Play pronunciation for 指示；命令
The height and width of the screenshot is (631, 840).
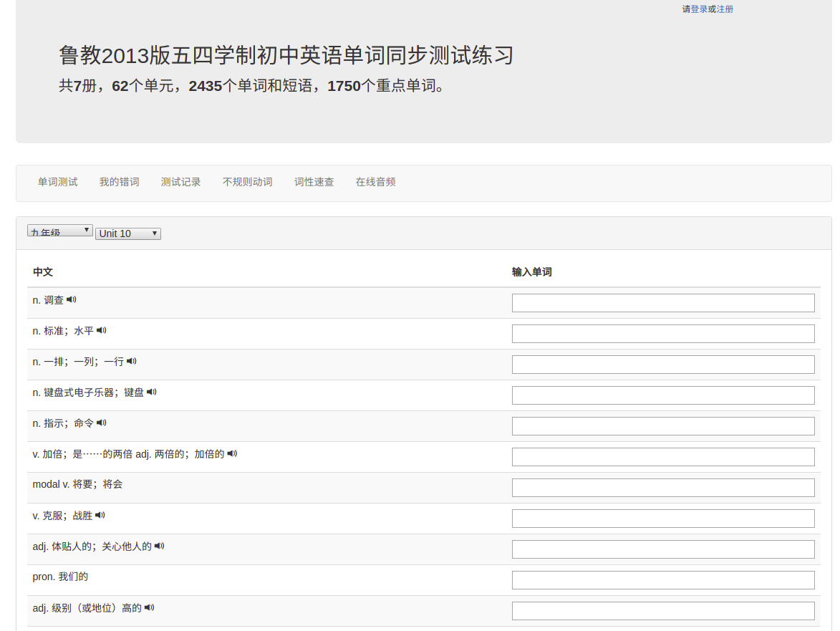pos(102,423)
